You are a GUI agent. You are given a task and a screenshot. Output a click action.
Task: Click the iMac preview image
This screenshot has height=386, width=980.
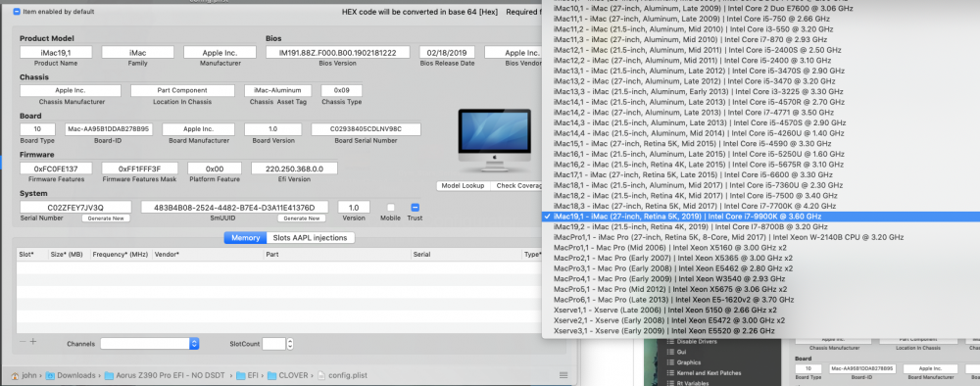click(x=494, y=141)
